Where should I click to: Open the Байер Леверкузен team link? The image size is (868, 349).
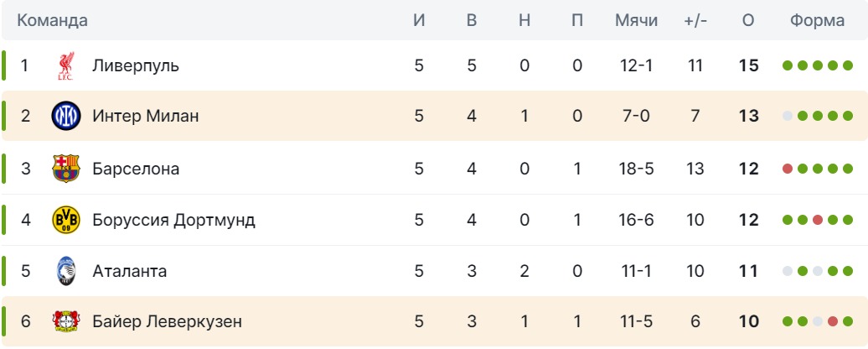168,321
